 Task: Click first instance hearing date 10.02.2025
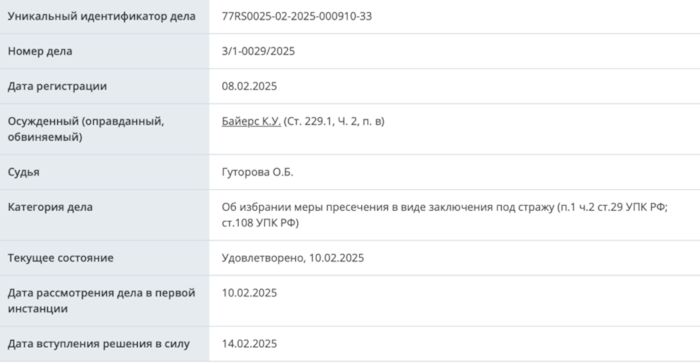(x=249, y=293)
